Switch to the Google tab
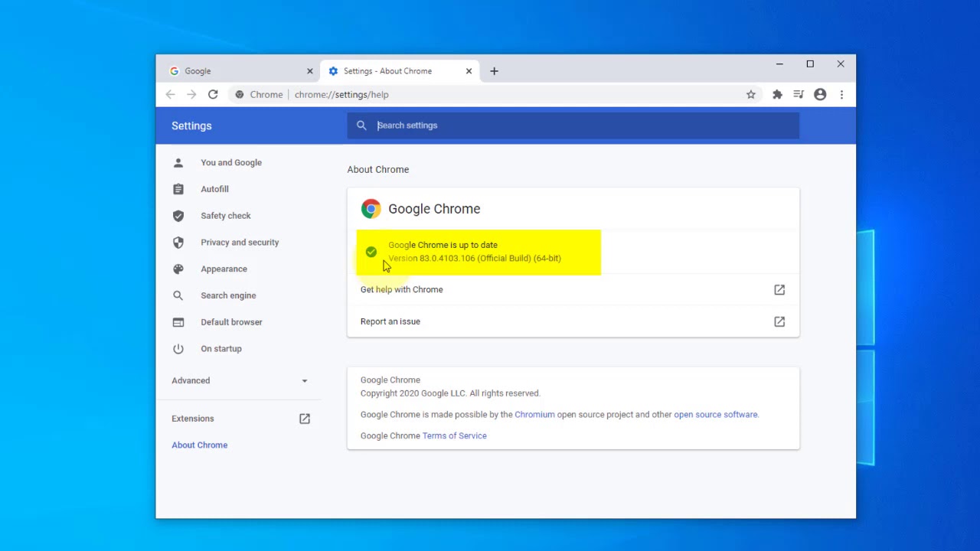 (240, 71)
